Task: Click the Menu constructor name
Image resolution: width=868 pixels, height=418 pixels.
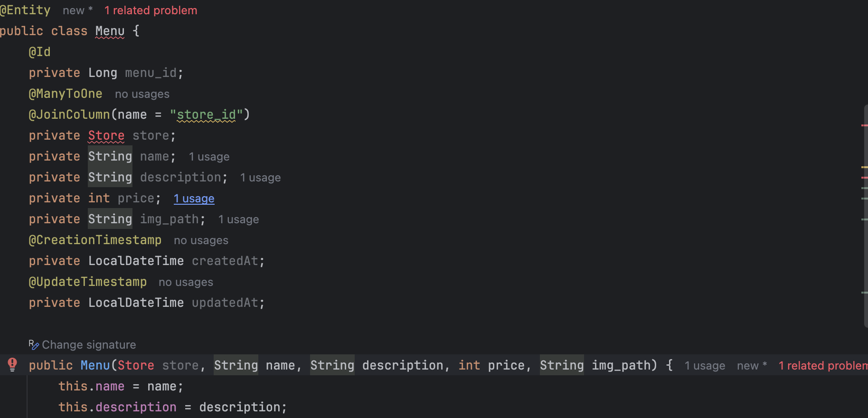Action: tap(95, 366)
